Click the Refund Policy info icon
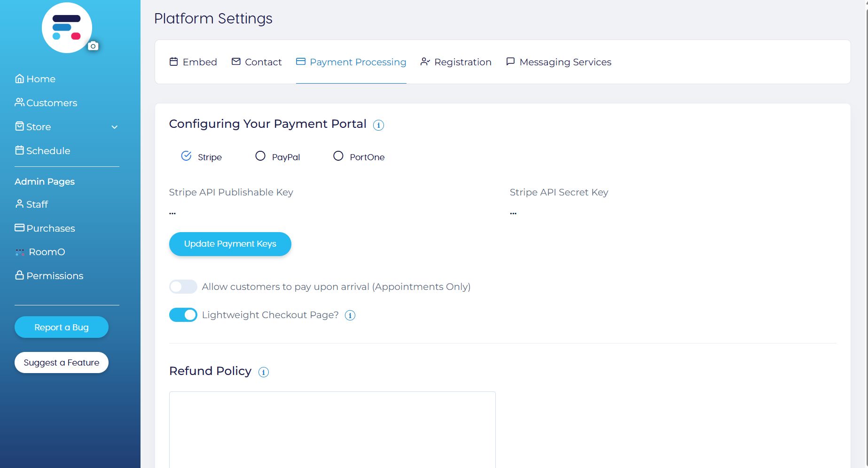868x468 pixels. tap(264, 372)
